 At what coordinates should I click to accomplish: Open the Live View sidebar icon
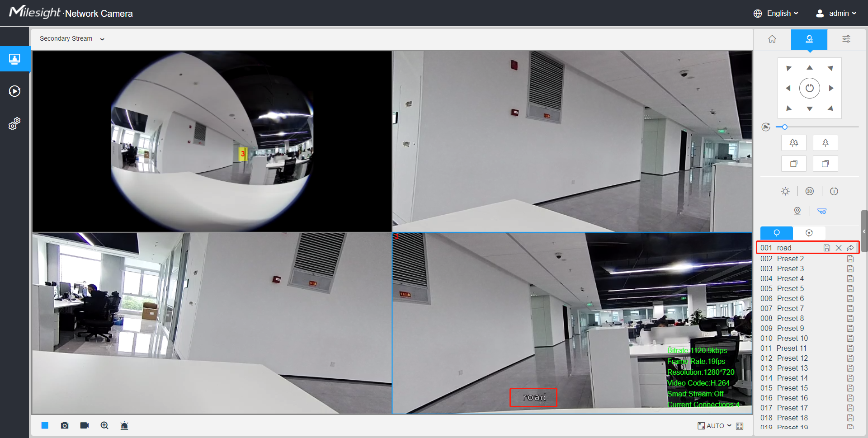pyautogui.click(x=15, y=59)
